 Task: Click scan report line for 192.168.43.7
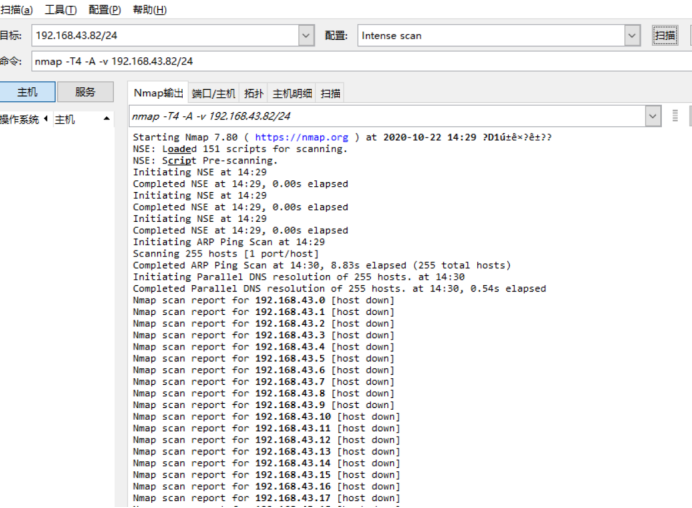[x=263, y=382]
